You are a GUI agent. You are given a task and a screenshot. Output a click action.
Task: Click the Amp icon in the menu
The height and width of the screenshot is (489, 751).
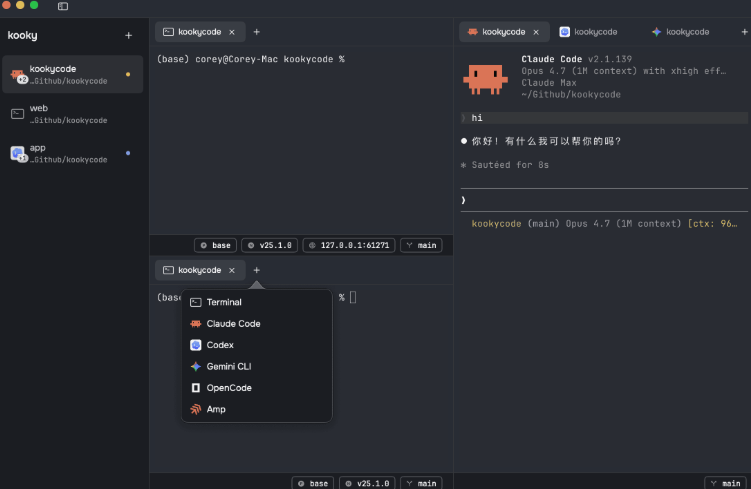[x=195, y=409]
